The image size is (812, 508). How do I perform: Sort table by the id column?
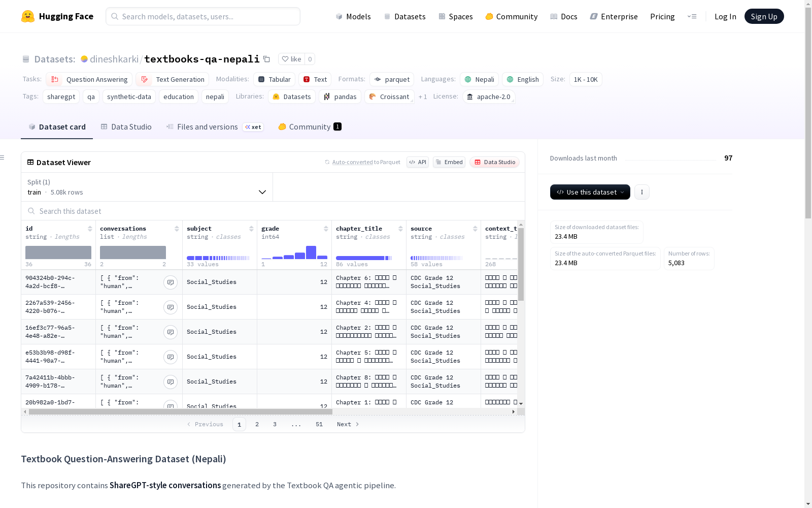pyautogui.click(x=90, y=229)
